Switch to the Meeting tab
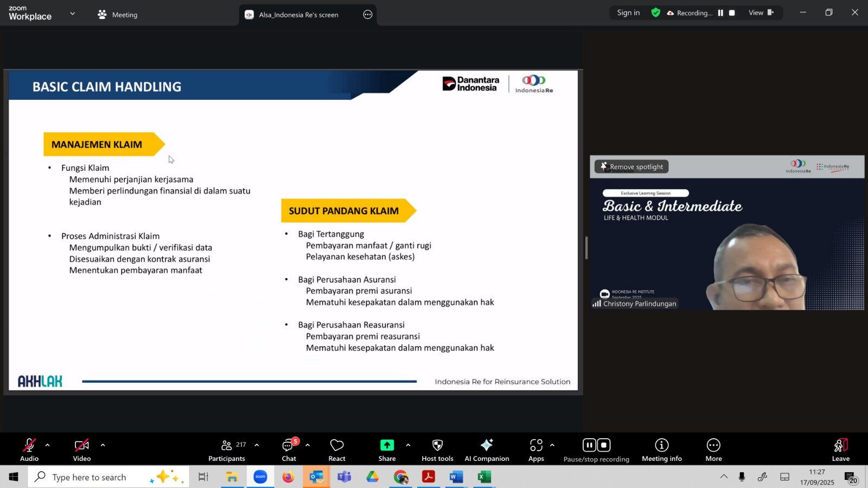Viewport: 868px width, 488px height. tap(118, 15)
